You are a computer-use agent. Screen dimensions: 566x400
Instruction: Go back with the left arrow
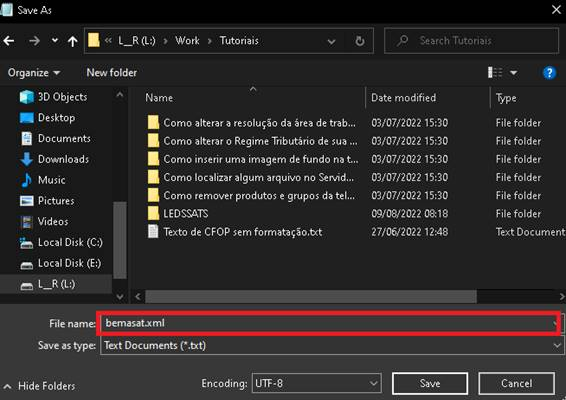[x=9, y=41]
